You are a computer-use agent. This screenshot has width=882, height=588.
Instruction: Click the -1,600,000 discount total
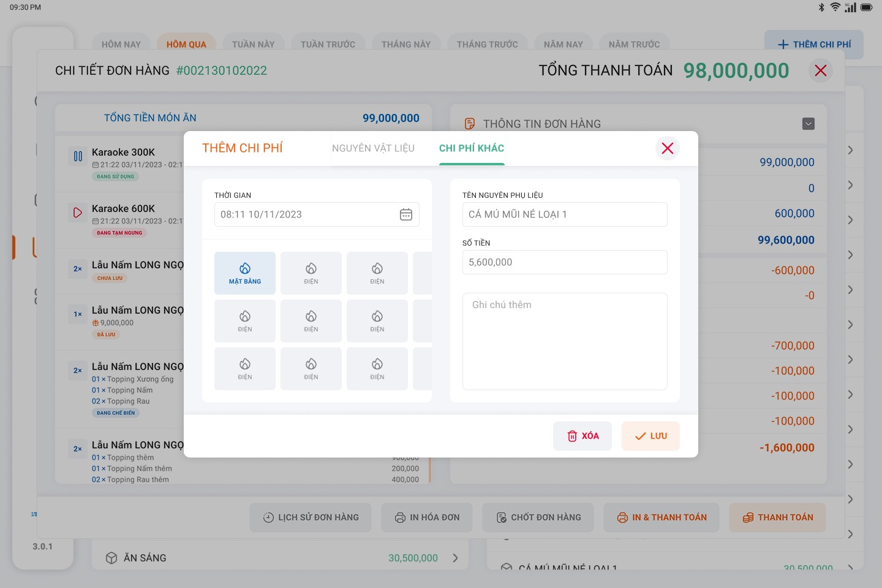(x=787, y=448)
